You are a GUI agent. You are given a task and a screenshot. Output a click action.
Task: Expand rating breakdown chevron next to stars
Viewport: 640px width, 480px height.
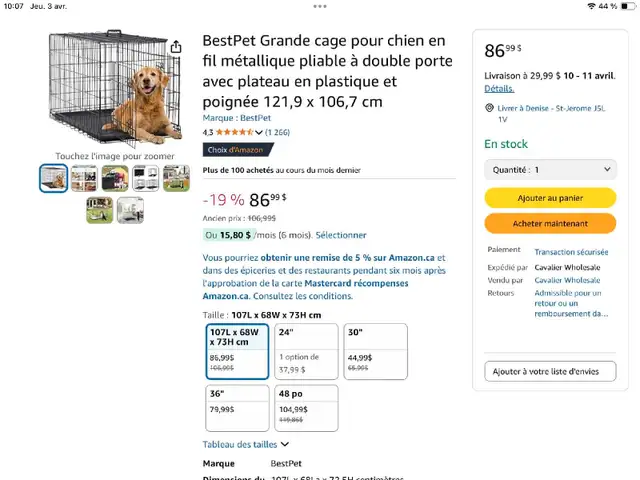pyautogui.click(x=259, y=132)
